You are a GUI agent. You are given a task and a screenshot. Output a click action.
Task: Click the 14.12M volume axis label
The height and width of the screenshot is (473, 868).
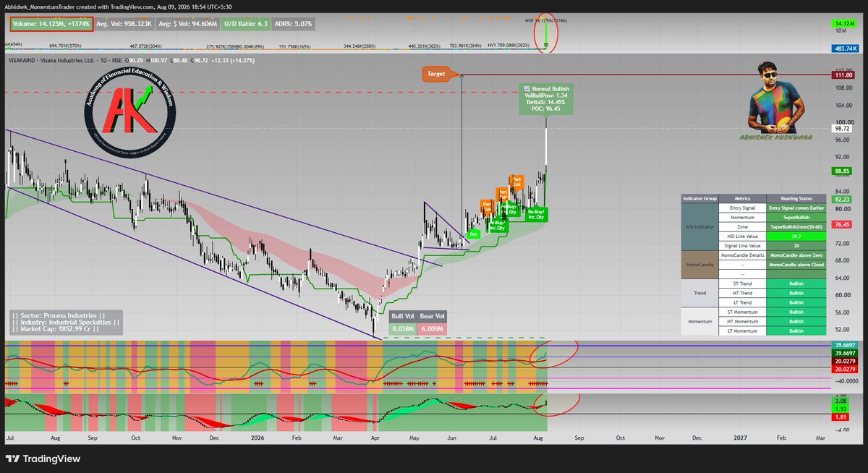[x=843, y=23]
